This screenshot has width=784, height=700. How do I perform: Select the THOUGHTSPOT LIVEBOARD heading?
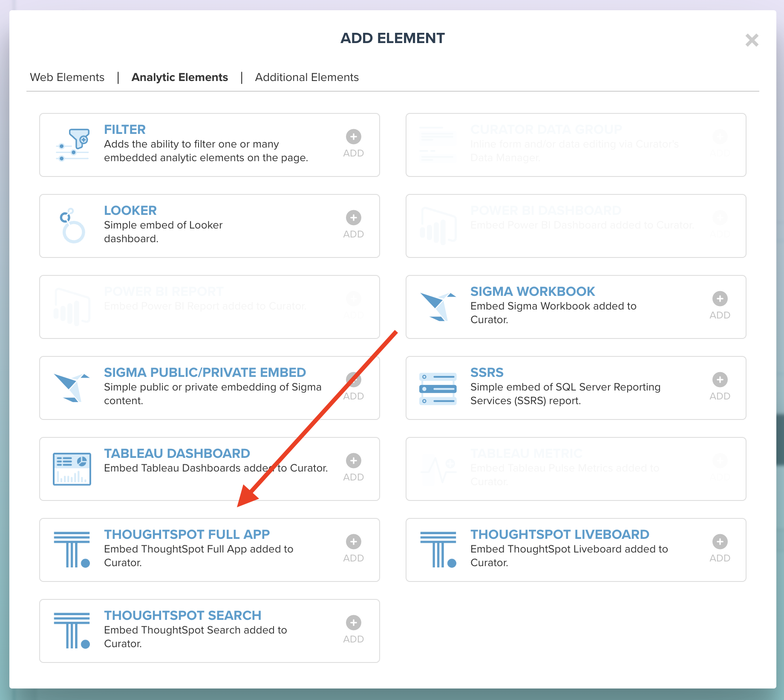point(560,534)
